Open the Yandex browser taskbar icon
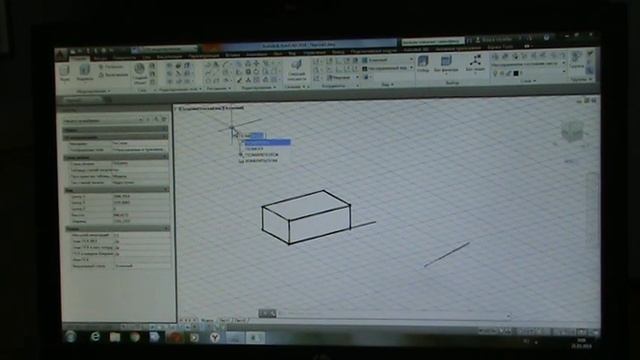The image size is (640, 360). coord(215,338)
